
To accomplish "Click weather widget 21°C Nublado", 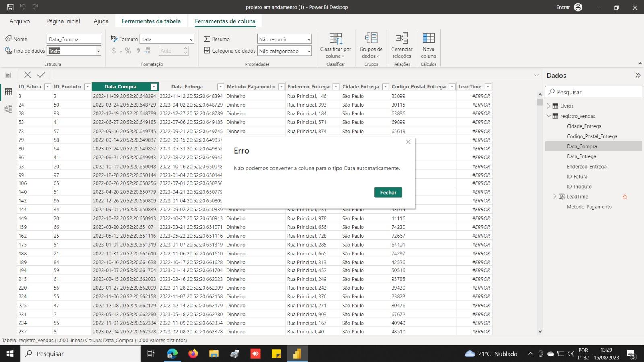I will [491, 354].
